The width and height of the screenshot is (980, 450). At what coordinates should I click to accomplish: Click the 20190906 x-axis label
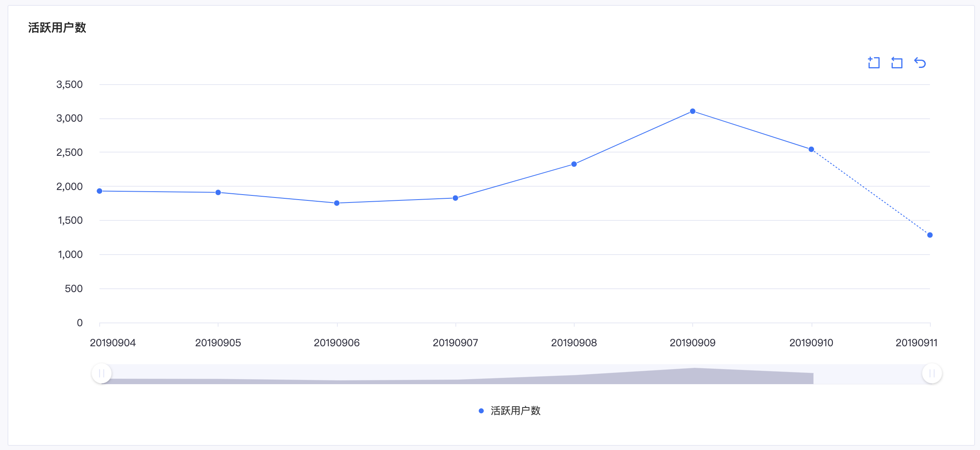[x=337, y=343]
